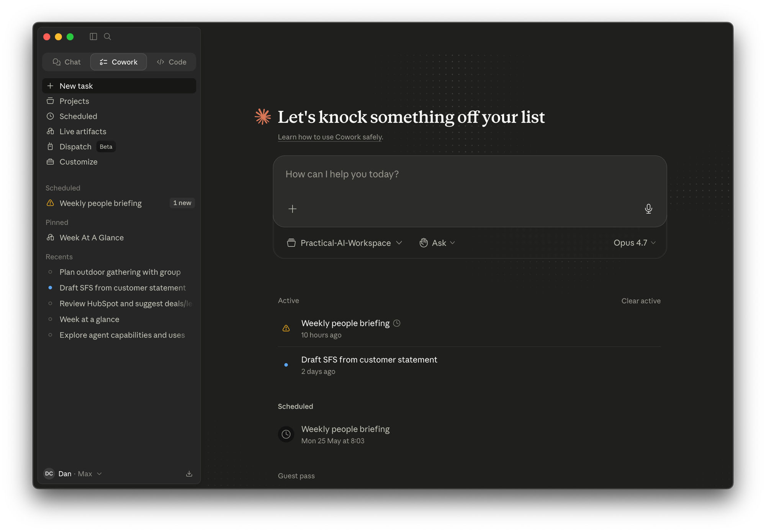This screenshot has width=766, height=532.
Task: Toggle the sidebar panel icon
Action: [x=93, y=37]
